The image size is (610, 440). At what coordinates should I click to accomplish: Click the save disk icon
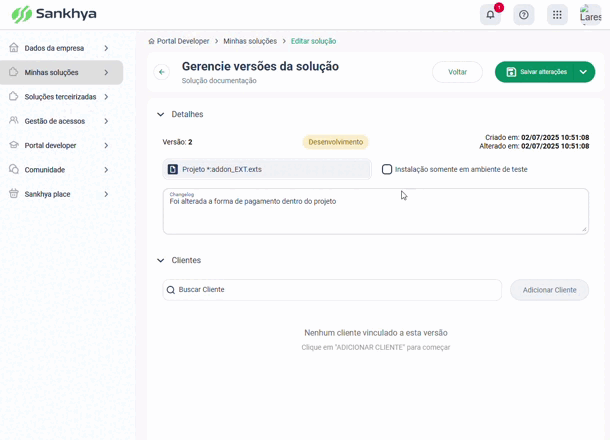(511, 72)
